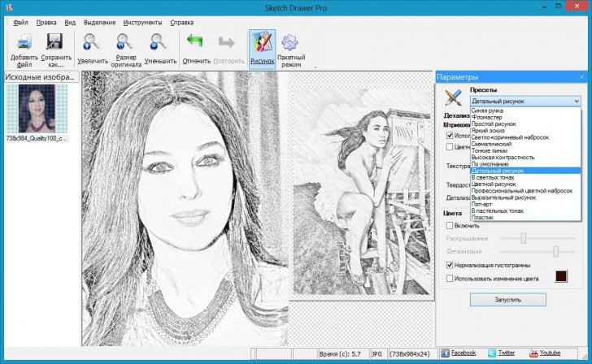
Task: Choose Светло-коричневый набросок preset
Action: [x=525, y=137]
